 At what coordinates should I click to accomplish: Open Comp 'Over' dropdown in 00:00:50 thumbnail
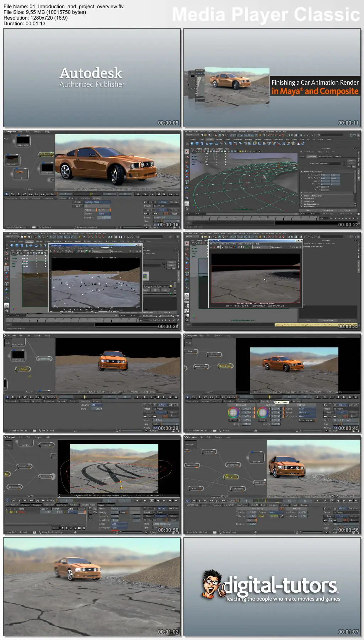coord(119,524)
